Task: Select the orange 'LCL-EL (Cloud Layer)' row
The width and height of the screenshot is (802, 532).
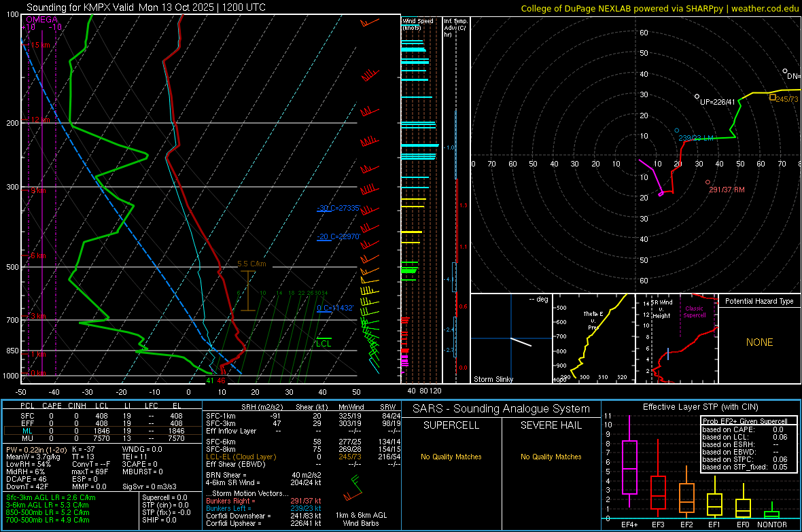Action: 303,457
